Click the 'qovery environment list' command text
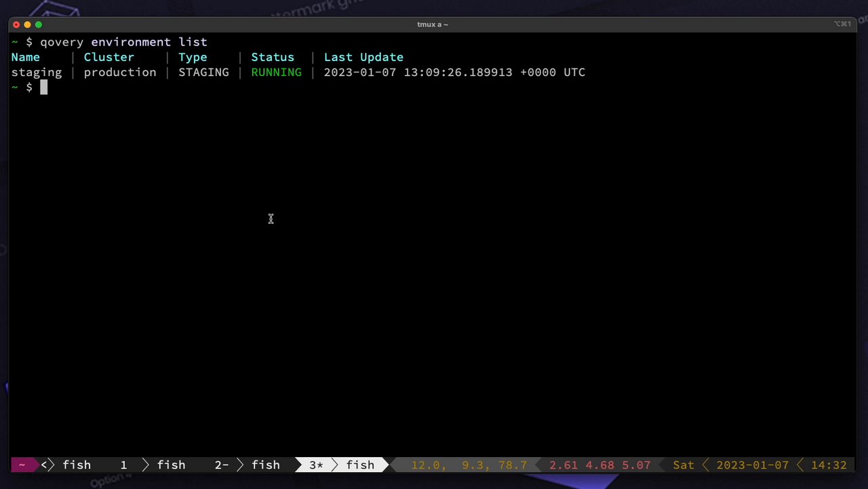Screen dimensions: 868x489 tap(123, 42)
